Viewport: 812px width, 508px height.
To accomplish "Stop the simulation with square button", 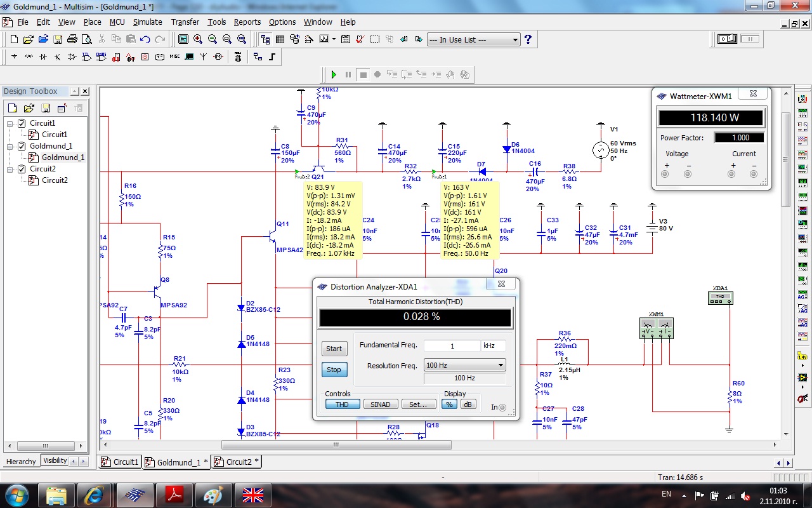I will [x=363, y=74].
